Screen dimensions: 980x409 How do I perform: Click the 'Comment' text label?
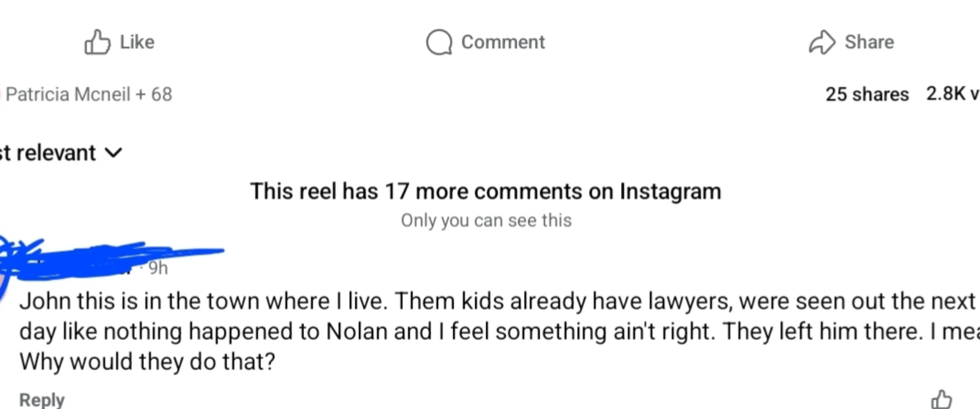pyautogui.click(x=503, y=42)
